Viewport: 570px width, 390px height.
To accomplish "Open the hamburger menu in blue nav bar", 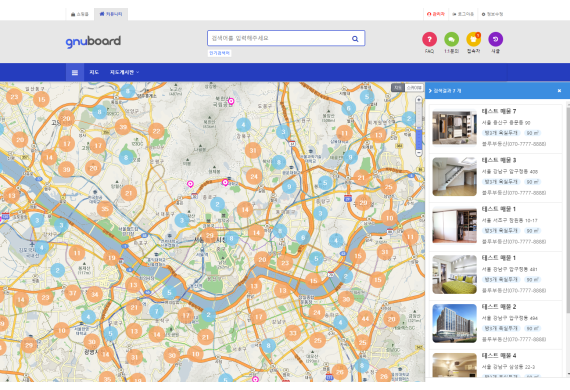I will [75, 72].
